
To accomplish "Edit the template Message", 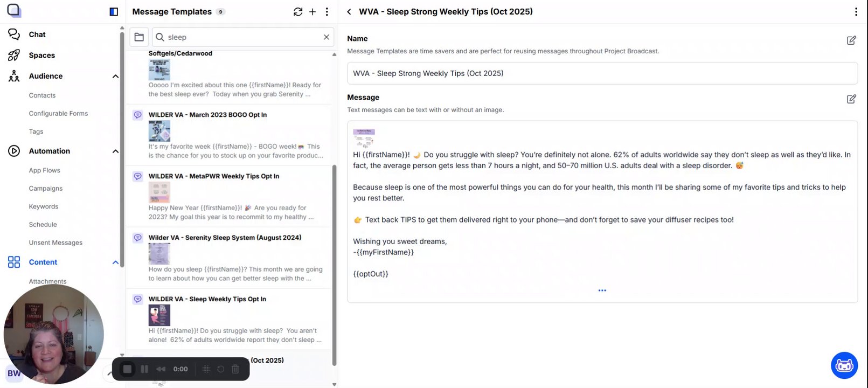I will (851, 99).
